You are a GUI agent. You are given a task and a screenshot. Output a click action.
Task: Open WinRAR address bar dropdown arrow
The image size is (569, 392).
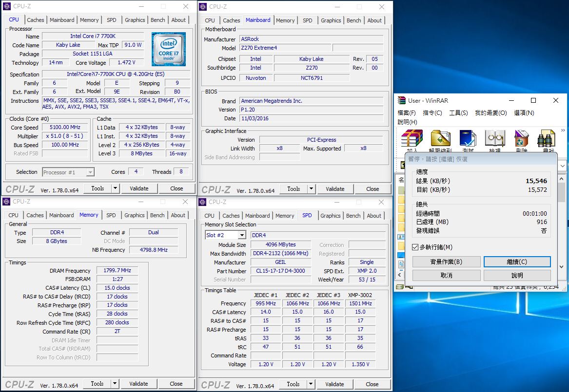(x=563, y=166)
